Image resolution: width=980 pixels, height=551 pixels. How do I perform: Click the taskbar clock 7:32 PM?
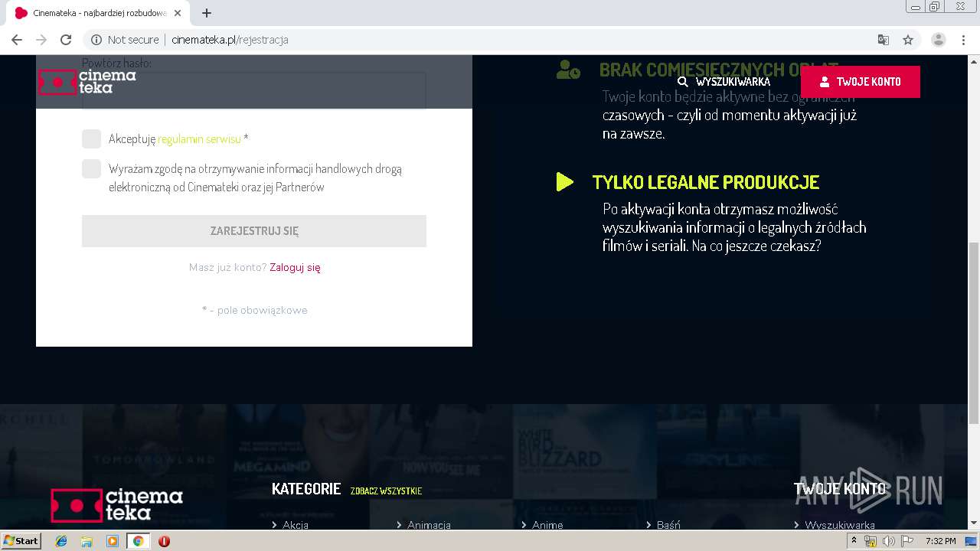(940, 541)
